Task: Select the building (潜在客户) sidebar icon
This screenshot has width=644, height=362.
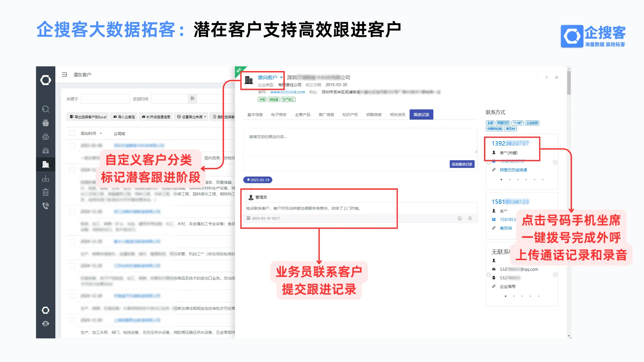Action: [46, 164]
